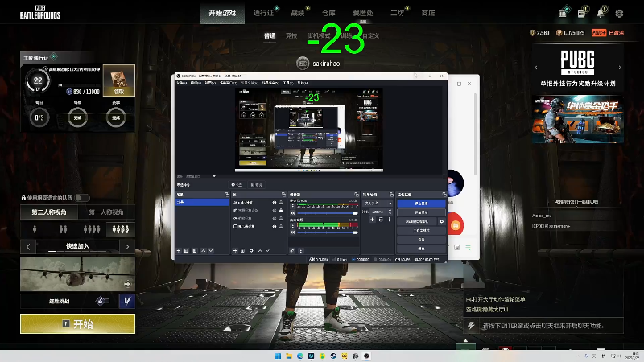Open the OBS mixer three-dot menu at bottom

click(301, 250)
